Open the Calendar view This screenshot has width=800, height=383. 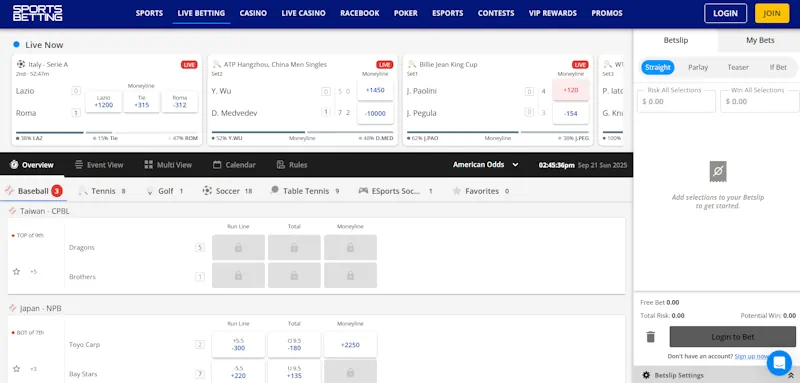click(x=234, y=165)
